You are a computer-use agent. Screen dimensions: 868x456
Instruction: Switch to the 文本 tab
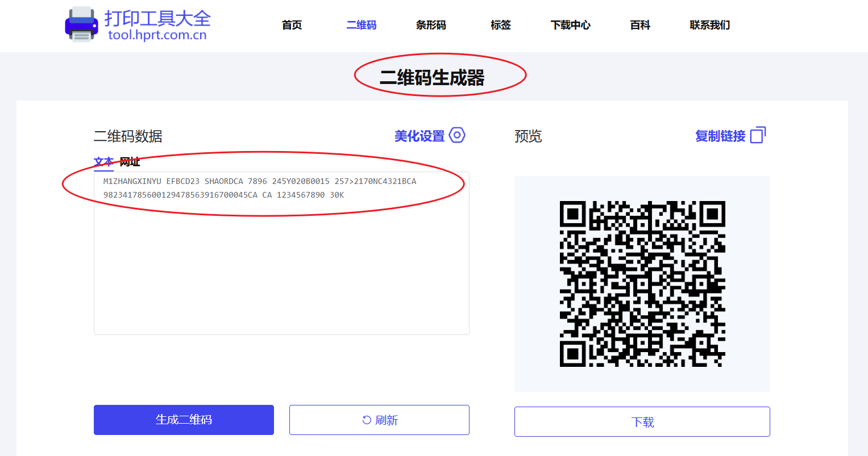(x=103, y=162)
